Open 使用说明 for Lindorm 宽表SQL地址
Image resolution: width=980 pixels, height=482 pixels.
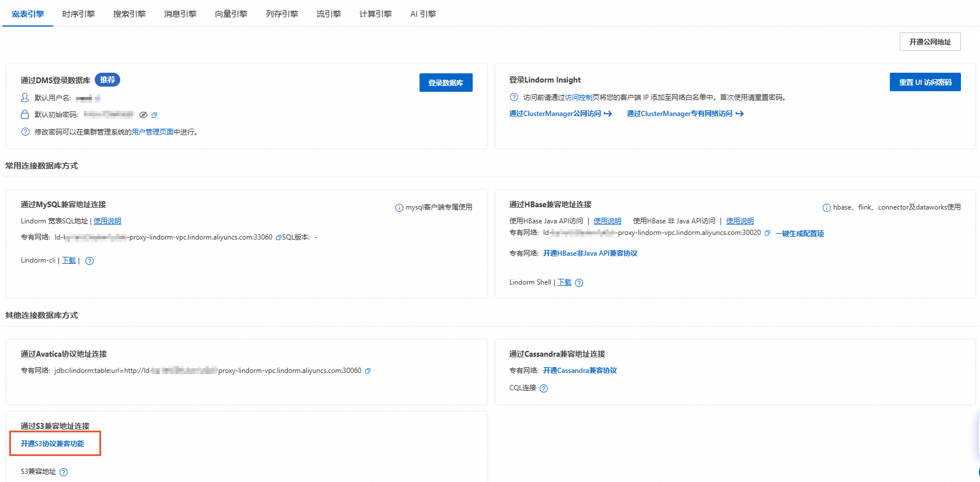[x=107, y=221]
